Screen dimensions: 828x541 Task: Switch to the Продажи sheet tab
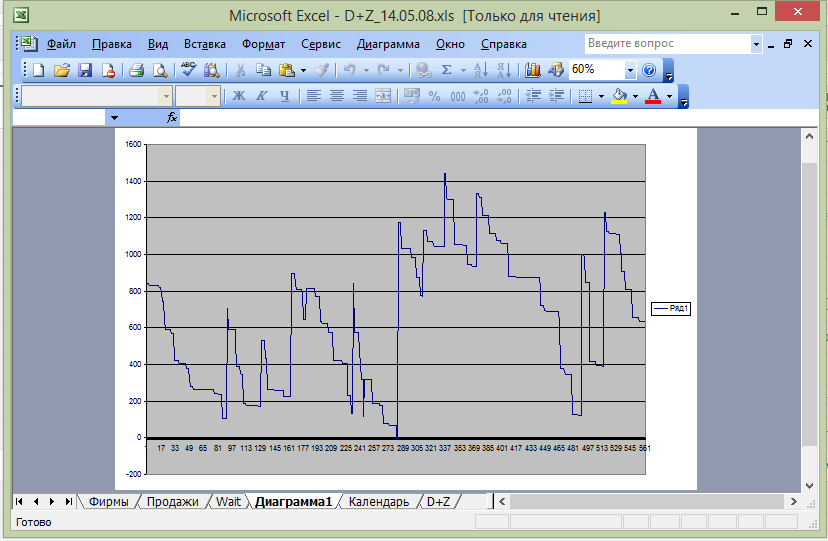point(172,502)
